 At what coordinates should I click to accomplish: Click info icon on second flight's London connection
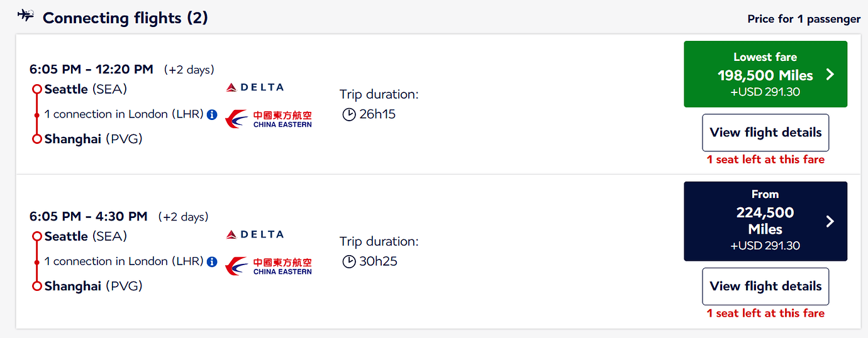click(212, 261)
